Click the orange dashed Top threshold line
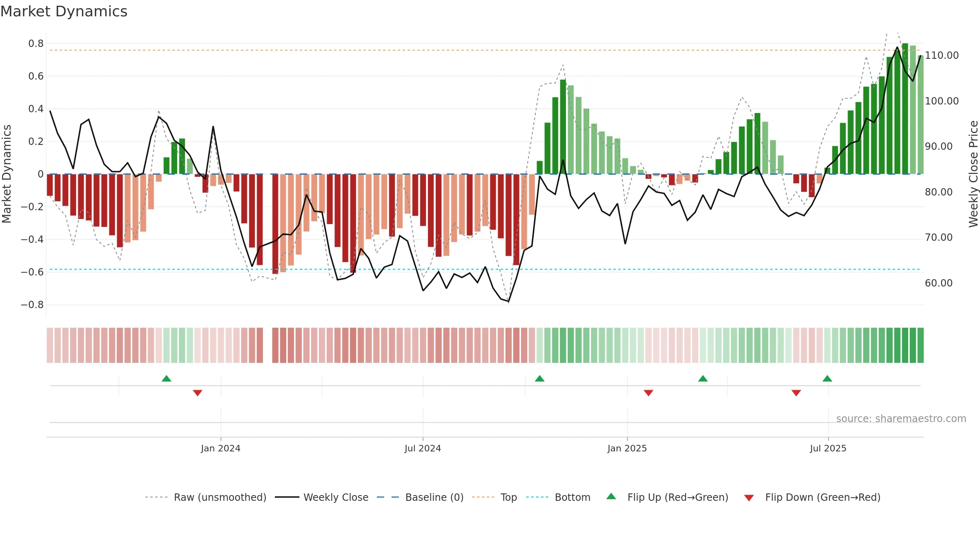 pyautogui.click(x=485, y=50)
